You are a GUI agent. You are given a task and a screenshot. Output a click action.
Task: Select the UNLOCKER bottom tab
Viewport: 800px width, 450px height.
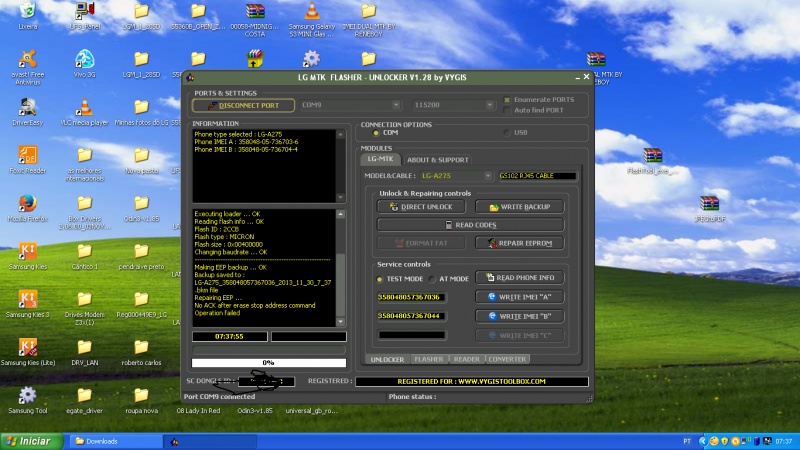387,359
